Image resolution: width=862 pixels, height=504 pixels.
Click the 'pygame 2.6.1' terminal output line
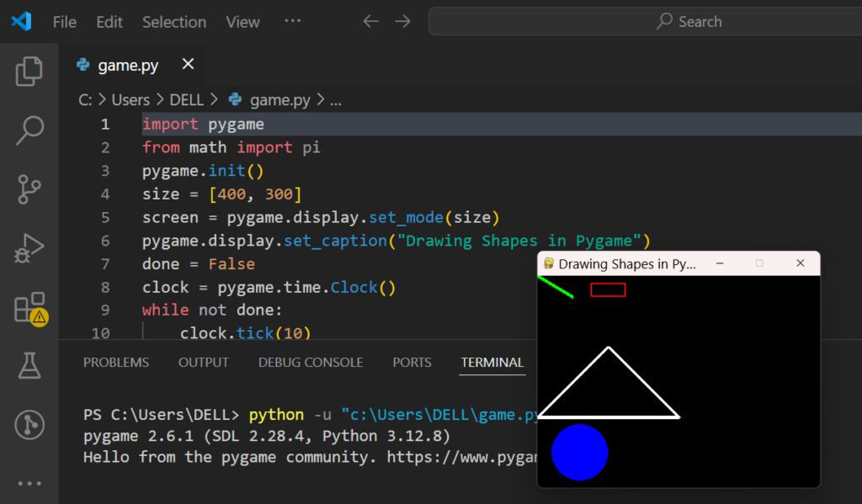(x=267, y=436)
